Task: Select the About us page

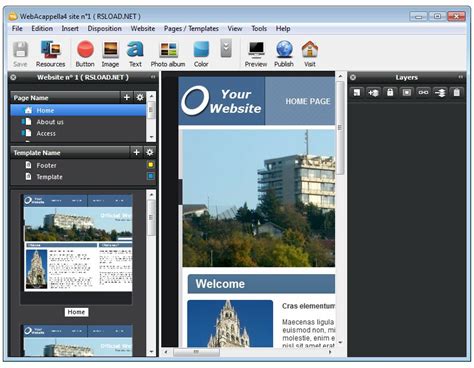Action: click(x=78, y=122)
